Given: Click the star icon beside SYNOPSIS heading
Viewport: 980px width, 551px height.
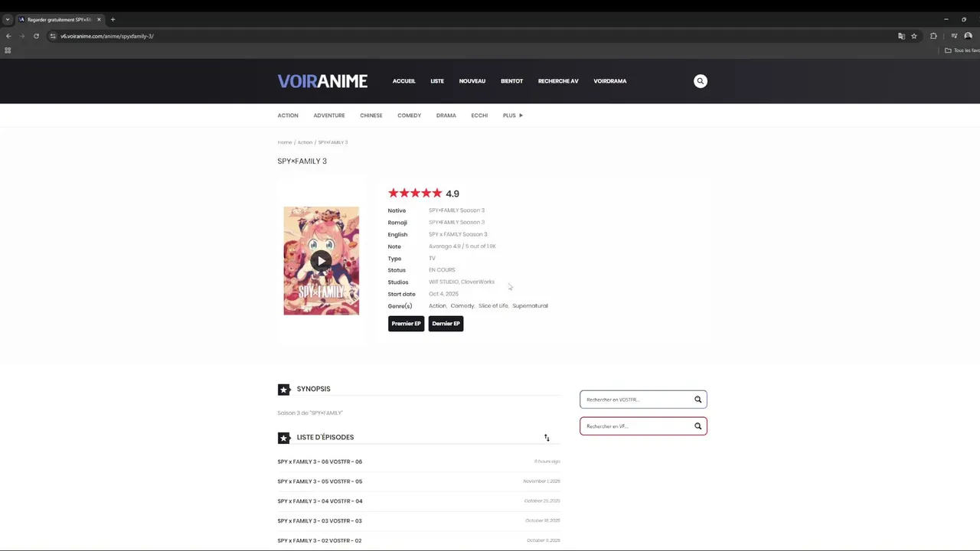Looking at the screenshot, I should (284, 390).
